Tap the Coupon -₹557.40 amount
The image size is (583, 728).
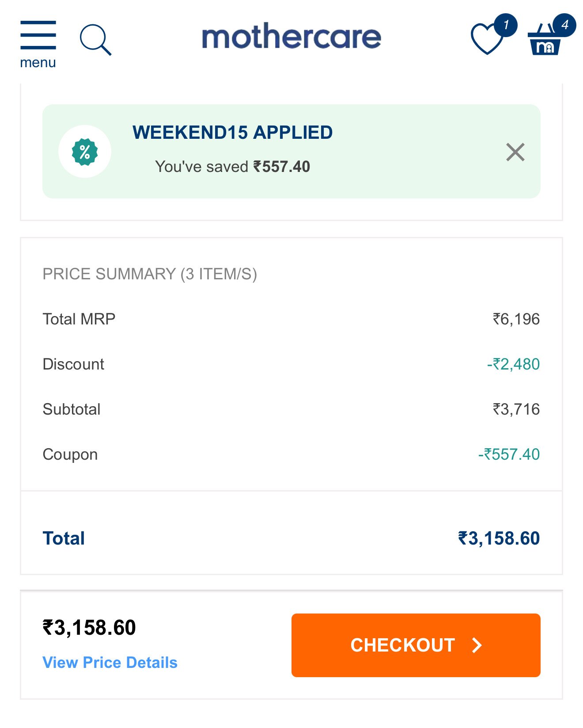click(x=509, y=454)
